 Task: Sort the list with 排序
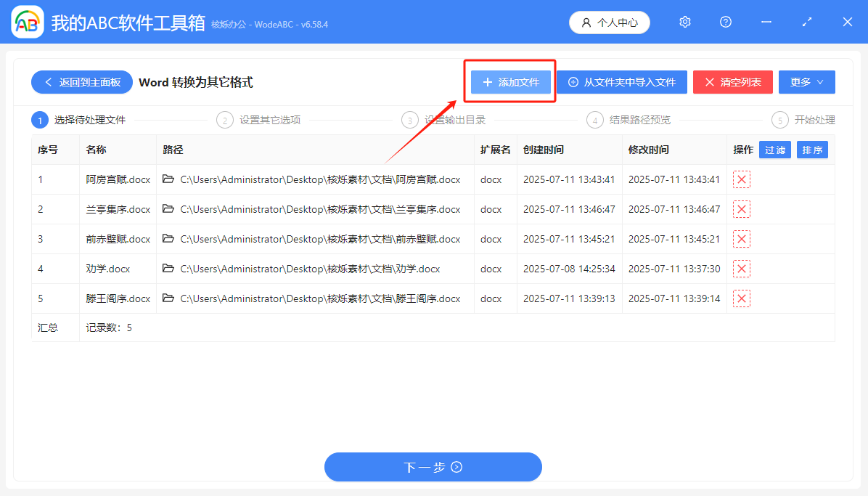tap(812, 149)
